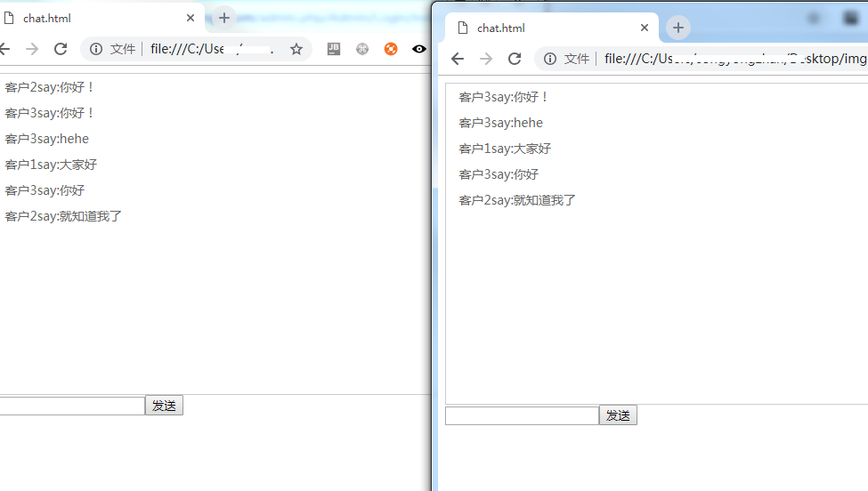This screenshot has height=491, width=868.
Task: Open a new tab in the left window
Action: 224,18
